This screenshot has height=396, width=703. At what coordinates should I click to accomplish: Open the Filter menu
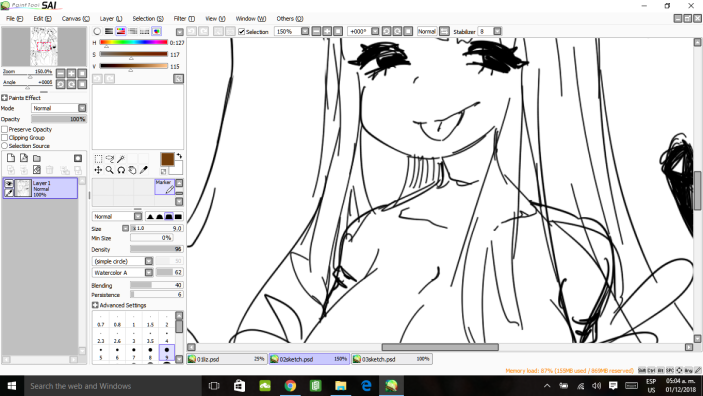click(184, 18)
